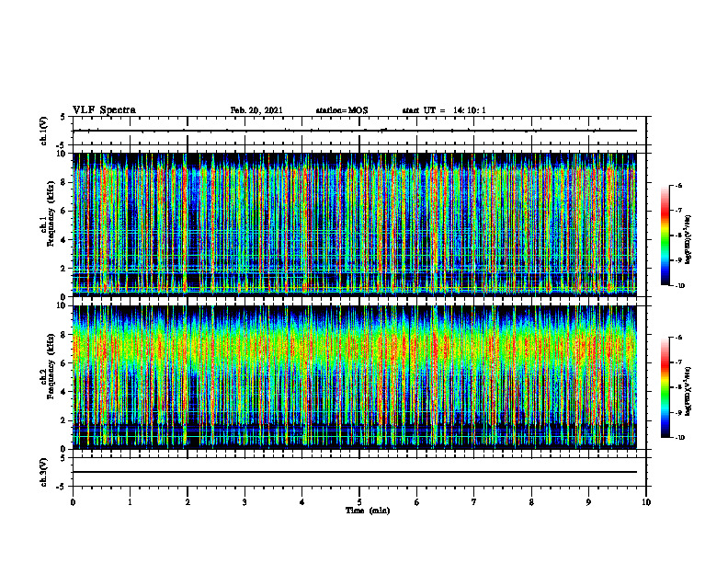Click the "2" kHz tick on ch.1 axis
728x563 pixels.
[63, 269]
